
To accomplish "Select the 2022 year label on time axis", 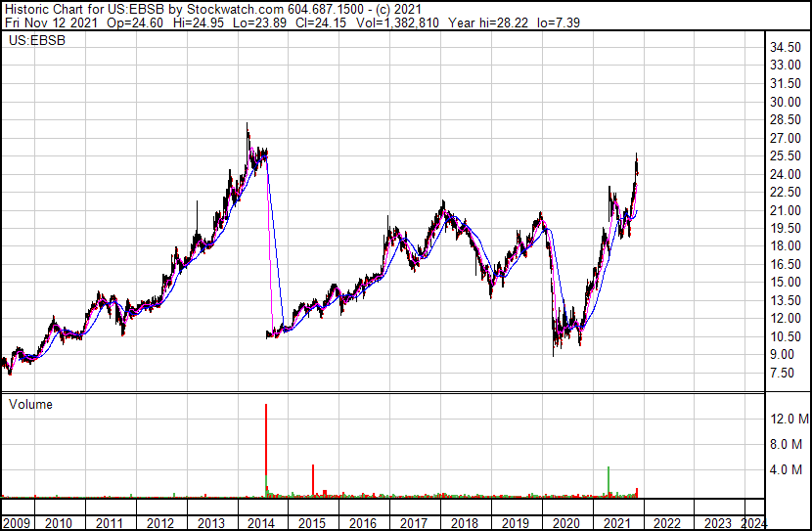I will [667, 523].
